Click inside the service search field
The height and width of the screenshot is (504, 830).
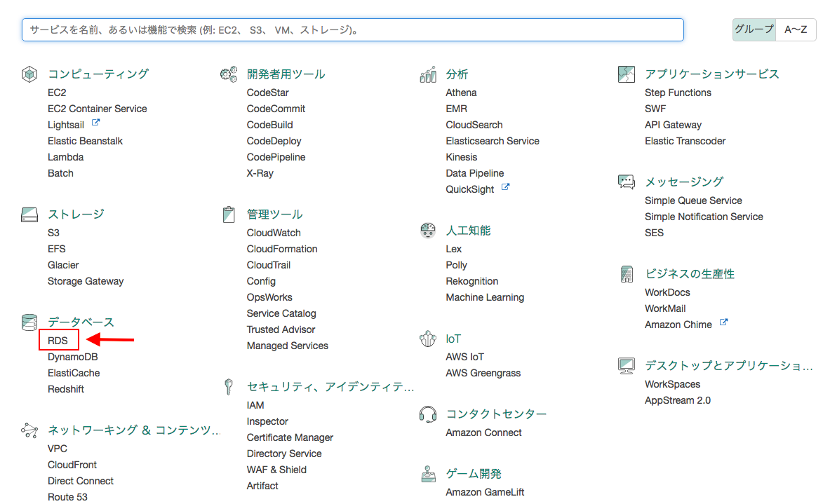pos(351,29)
